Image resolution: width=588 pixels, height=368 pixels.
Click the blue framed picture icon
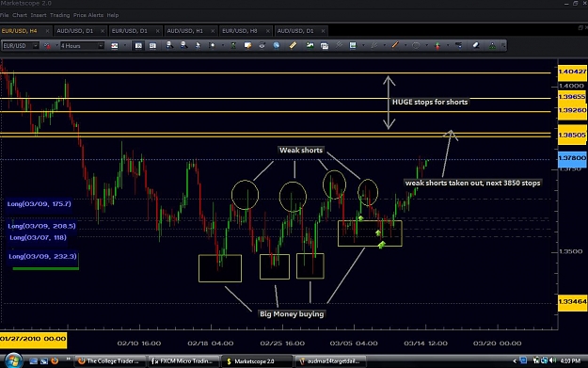point(353,45)
